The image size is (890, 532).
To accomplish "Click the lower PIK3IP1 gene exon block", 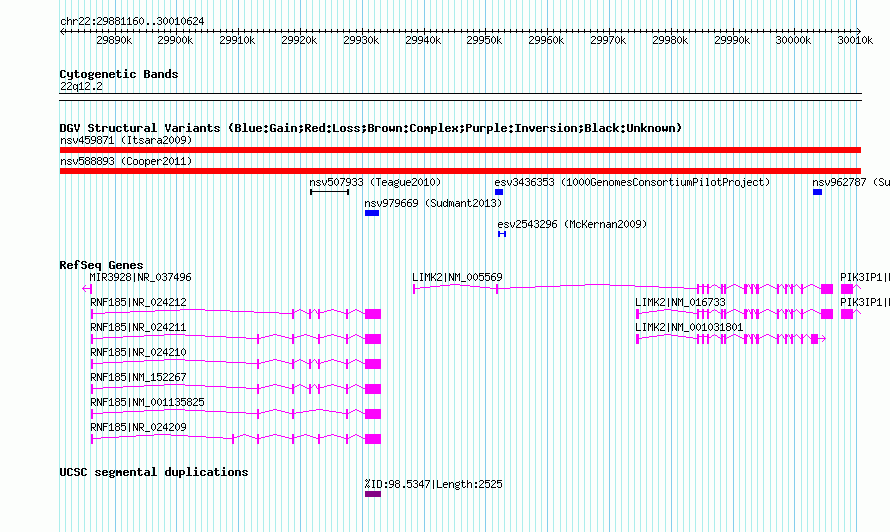I will pos(847,314).
